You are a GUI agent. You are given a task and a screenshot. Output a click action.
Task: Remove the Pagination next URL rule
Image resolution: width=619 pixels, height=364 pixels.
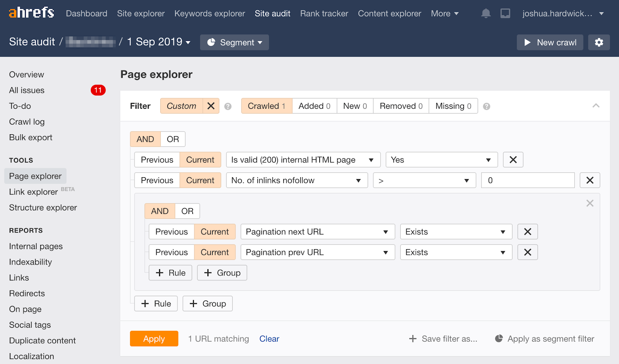527,231
